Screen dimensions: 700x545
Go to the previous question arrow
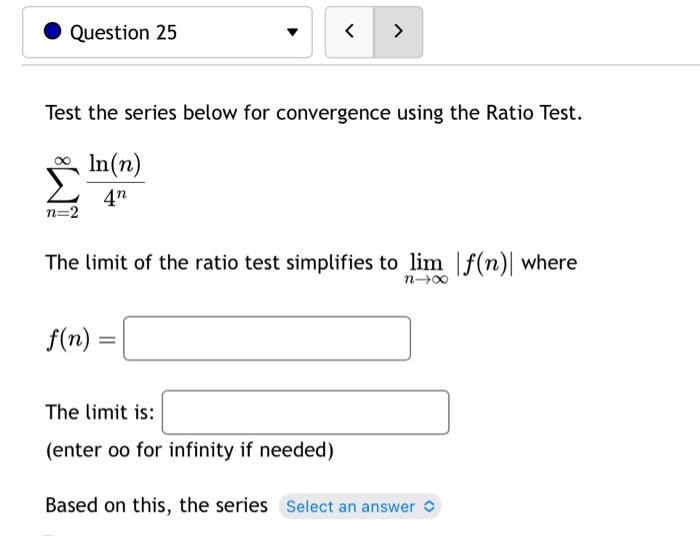point(350,32)
